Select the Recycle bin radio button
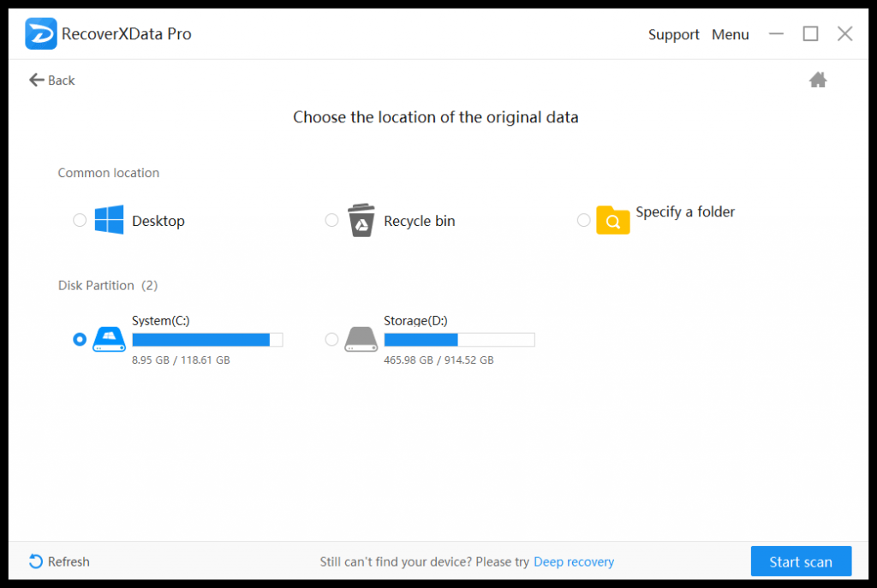Image resolution: width=877 pixels, height=588 pixels. (331, 220)
